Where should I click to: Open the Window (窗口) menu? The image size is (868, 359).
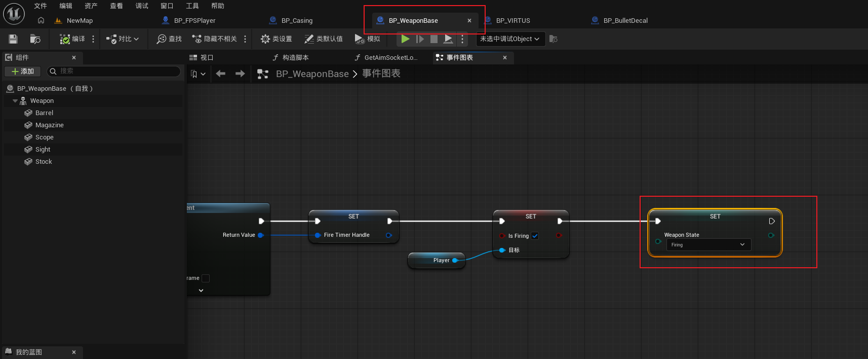click(x=167, y=6)
